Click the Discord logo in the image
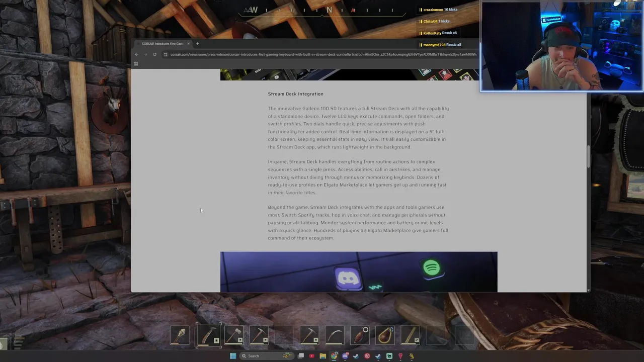The image size is (644, 362). coord(348,278)
